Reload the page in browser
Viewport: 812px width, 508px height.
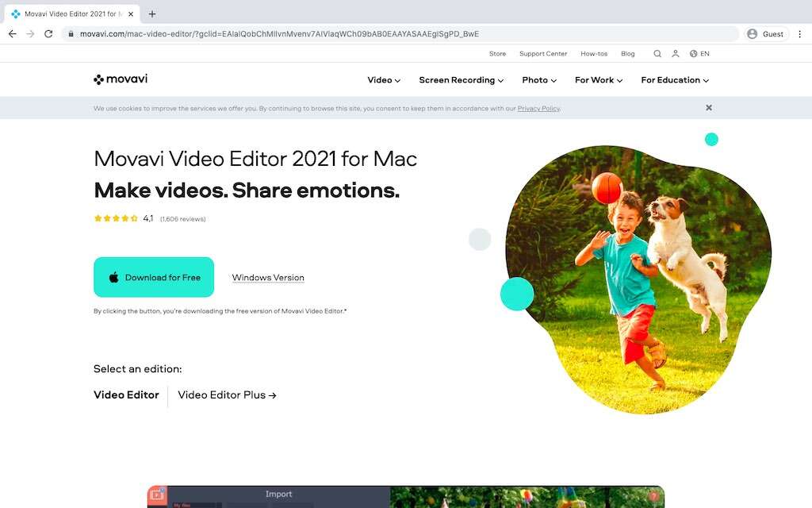pyautogui.click(x=48, y=34)
